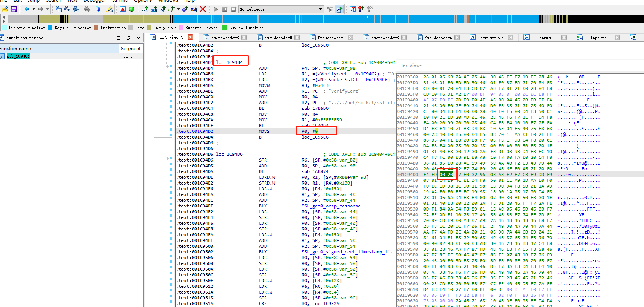Image resolution: width=644 pixels, height=307 pixels.
Task: Open the back-history dropdown arrow
Action: click(x=34, y=9)
